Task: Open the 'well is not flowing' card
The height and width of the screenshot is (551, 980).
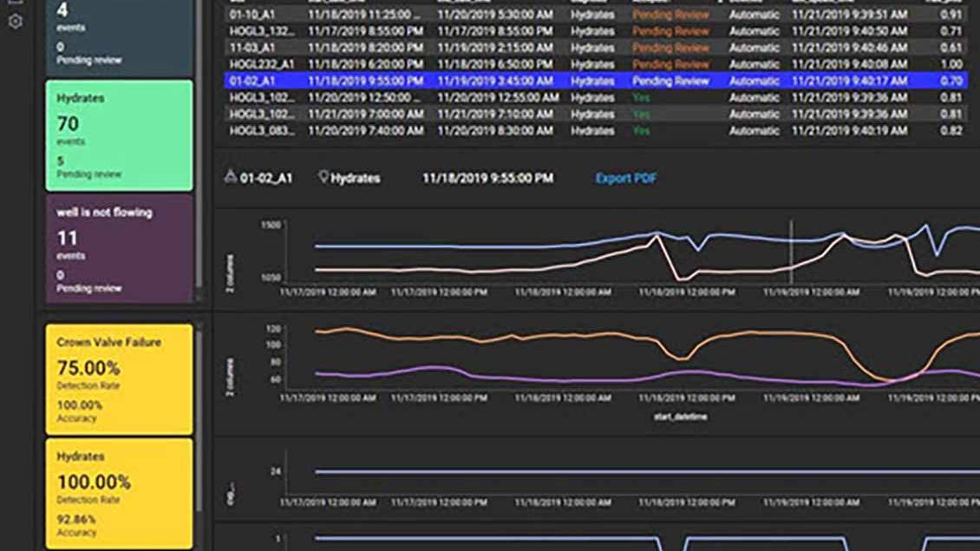Action: (x=119, y=249)
